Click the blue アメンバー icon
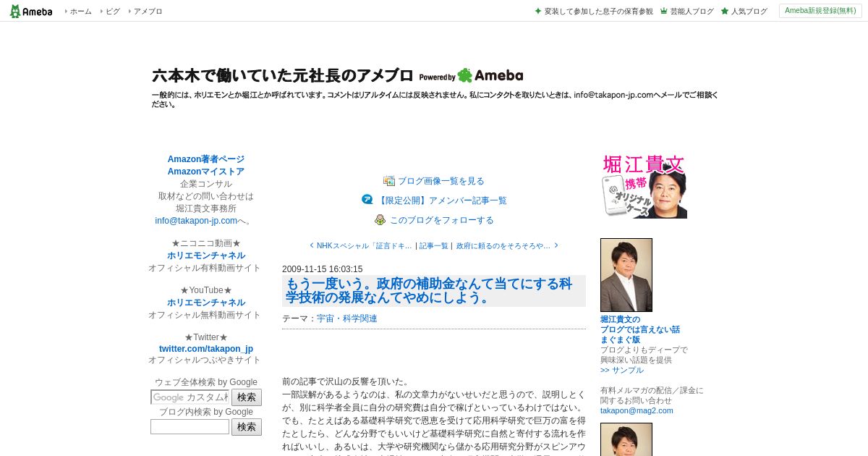Screen dimensions: 868x456 pos(367,200)
